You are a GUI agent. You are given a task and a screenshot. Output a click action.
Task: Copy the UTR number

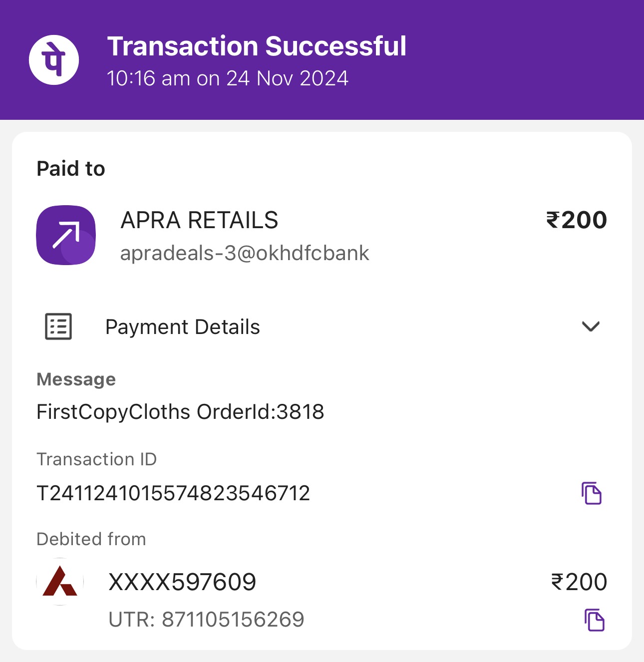pyautogui.click(x=594, y=620)
